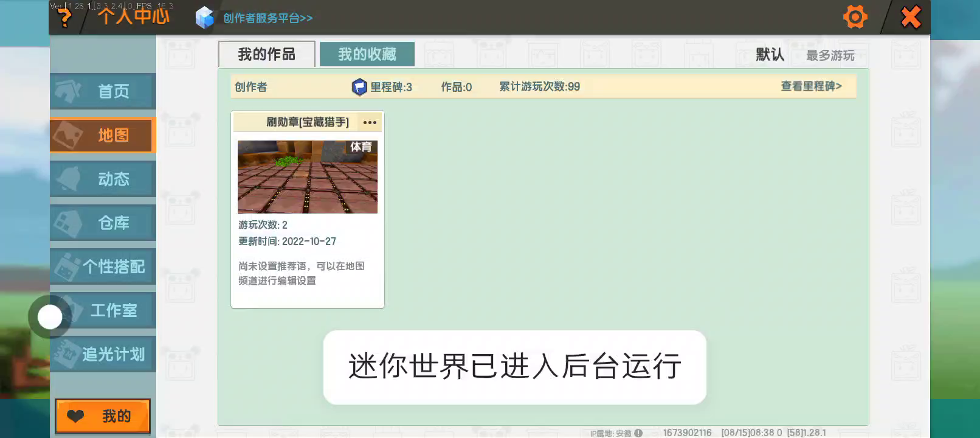The height and width of the screenshot is (438, 980).
Task: Expand 查看里程碑 milestone details
Action: (x=811, y=86)
